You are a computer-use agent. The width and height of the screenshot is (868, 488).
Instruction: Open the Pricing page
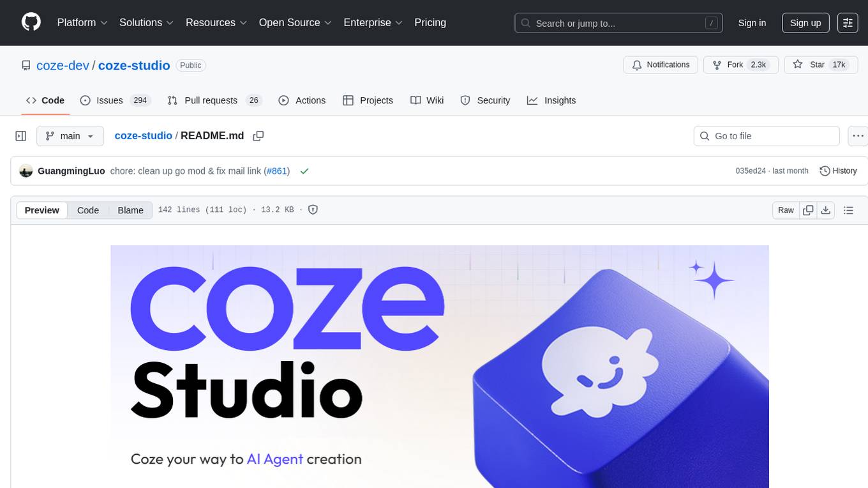point(430,22)
